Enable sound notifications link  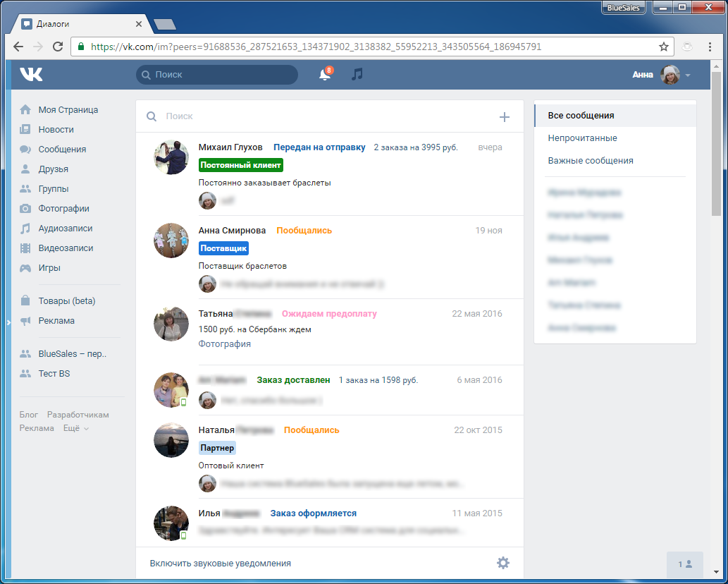(x=220, y=564)
